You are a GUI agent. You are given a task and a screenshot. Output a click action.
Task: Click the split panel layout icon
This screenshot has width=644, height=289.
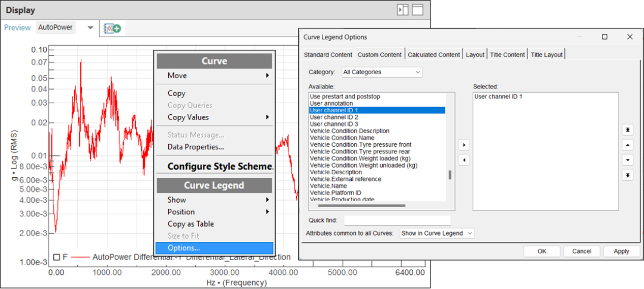point(403,10)
